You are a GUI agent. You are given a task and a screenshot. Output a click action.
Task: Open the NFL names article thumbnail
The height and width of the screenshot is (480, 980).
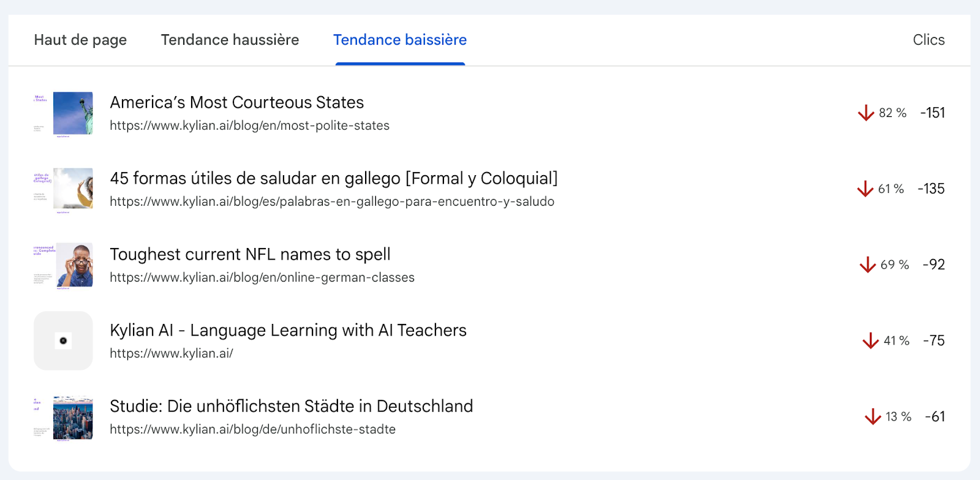74,265
